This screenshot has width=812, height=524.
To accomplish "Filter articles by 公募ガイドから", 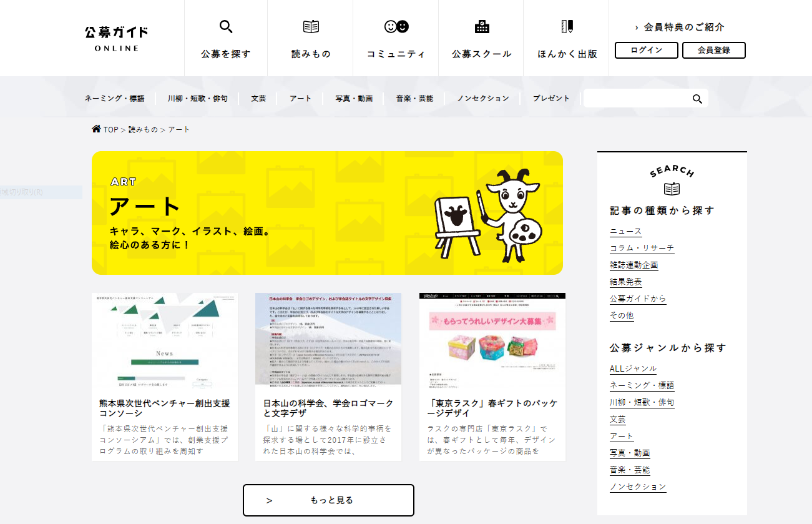I will pos(638,299).
